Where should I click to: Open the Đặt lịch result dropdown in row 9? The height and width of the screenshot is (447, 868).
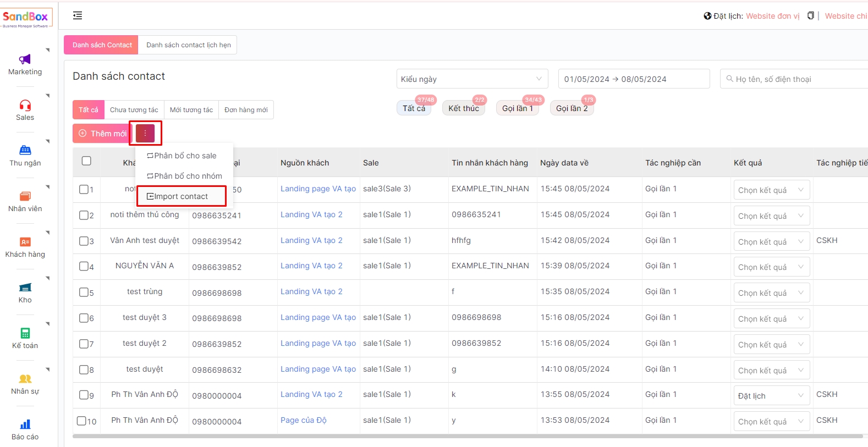point(771,396)
